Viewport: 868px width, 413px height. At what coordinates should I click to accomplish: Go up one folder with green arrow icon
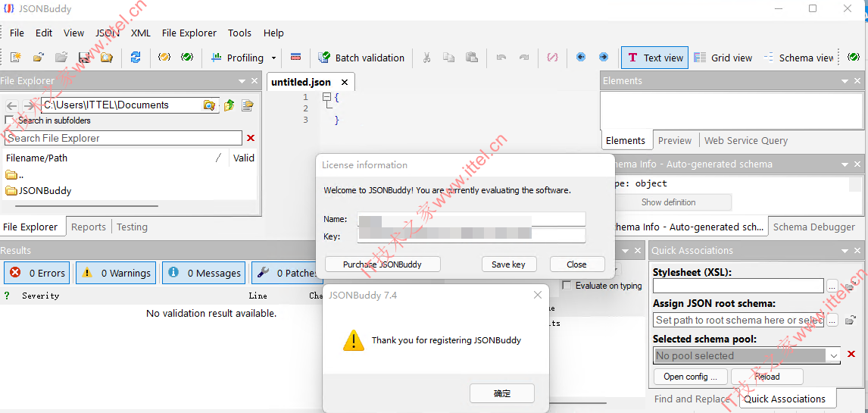click(229, 105)
